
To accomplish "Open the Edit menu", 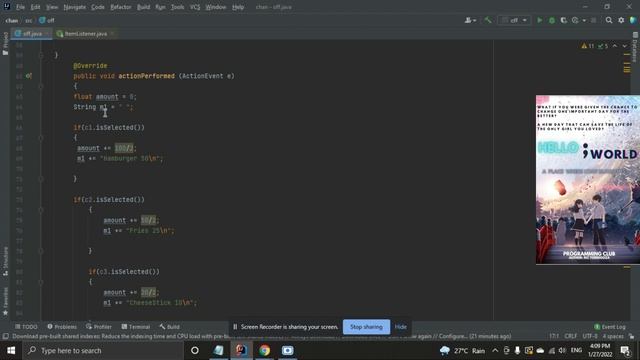I will click(36, 7).
